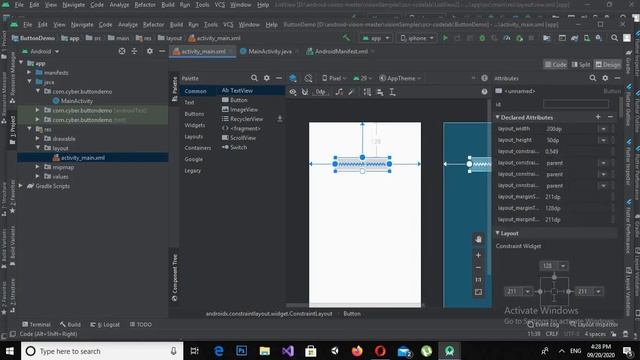Switch to Code view mode
This screenshot has width=640, height=360.
point(555,64)
